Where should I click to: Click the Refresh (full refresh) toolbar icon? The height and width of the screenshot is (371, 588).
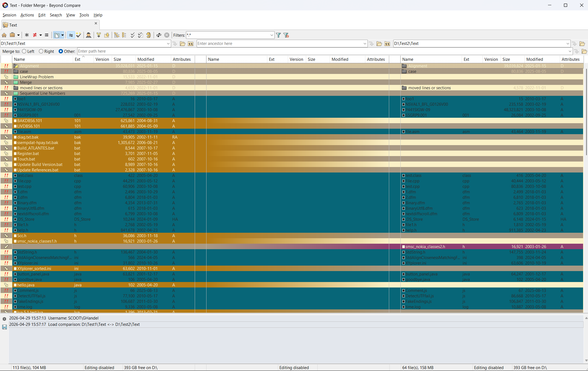(x=148, y=35)
